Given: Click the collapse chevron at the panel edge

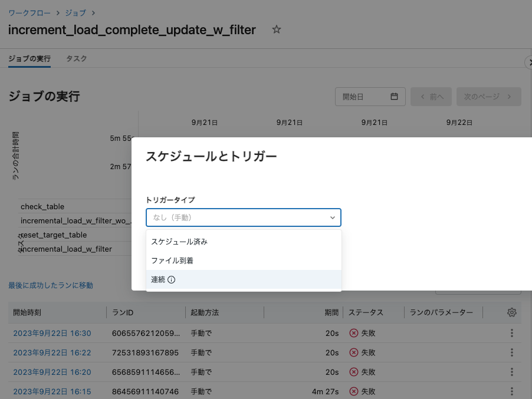Looking at the screenshot, I should click(529, 62).
